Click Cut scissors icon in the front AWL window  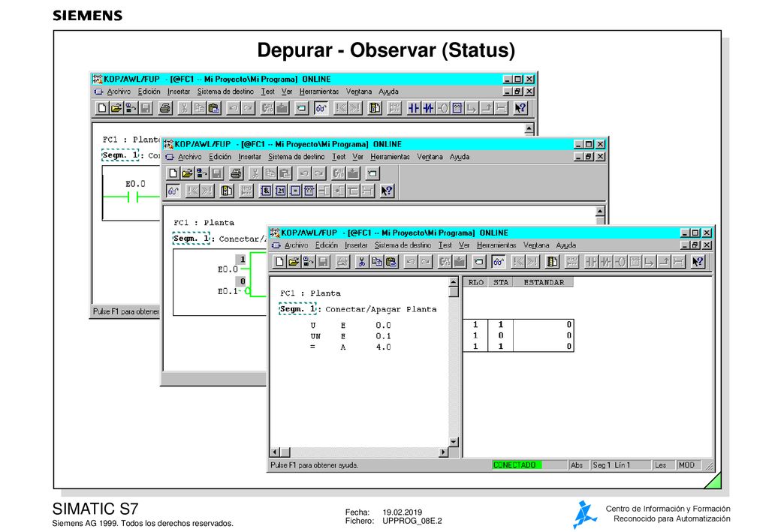pos(361,262)
